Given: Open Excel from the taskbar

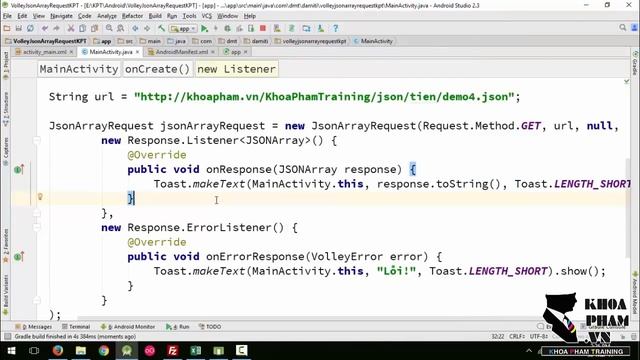Looking at the screenshot, I should [x=196, y=351].
